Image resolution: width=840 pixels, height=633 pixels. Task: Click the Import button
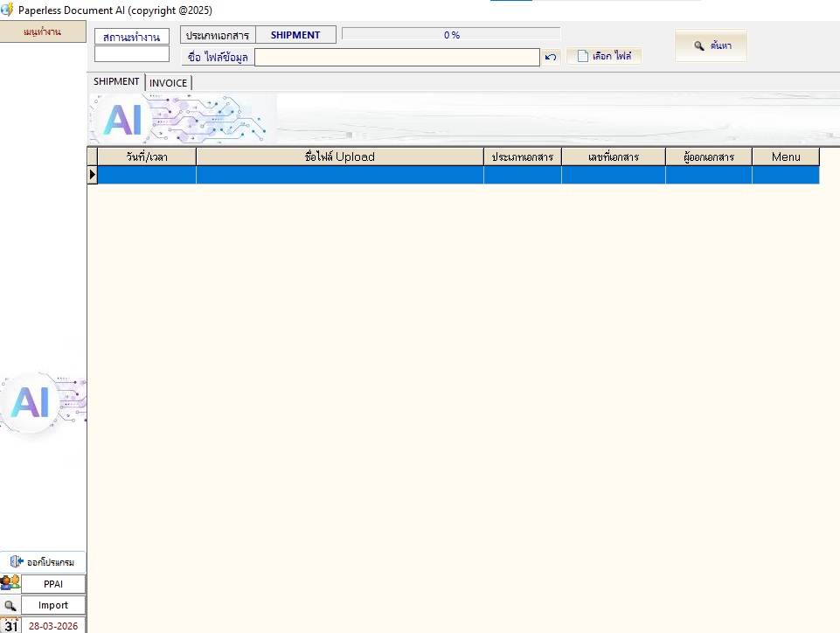tap(53, 605)
